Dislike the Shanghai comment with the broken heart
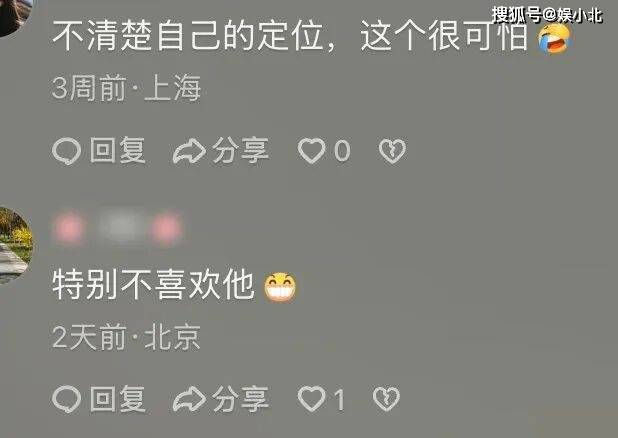Image resolution: width=618 pixels, height=438 pixels. tap(392, 151)
